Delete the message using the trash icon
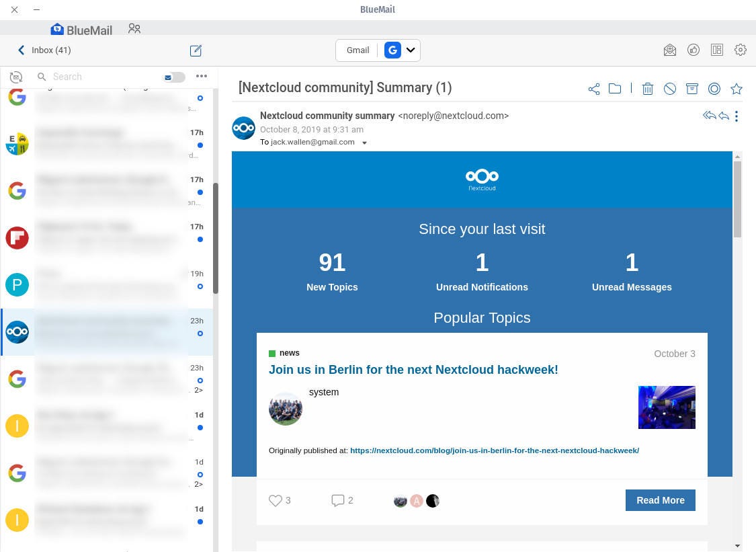 (647, 88)
